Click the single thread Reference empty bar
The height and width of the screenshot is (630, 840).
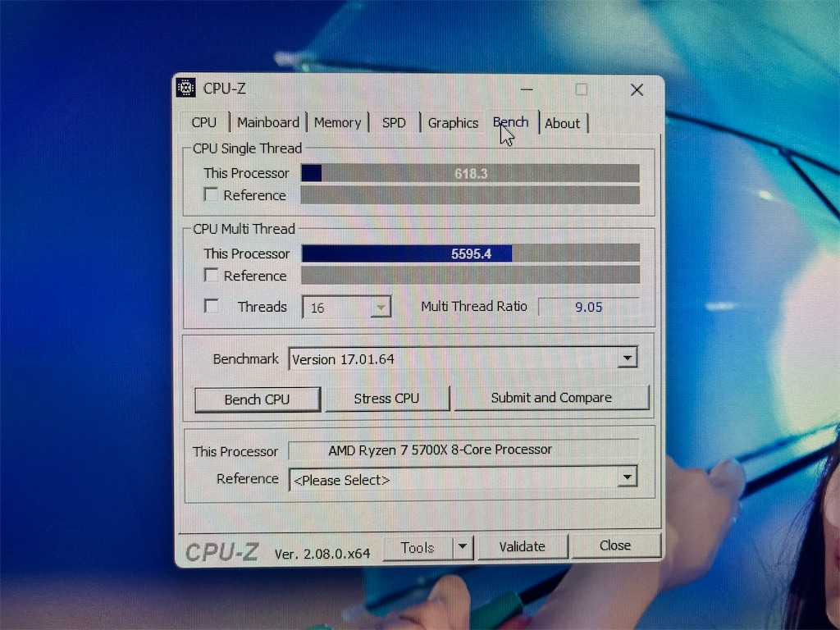coord(470,195)
